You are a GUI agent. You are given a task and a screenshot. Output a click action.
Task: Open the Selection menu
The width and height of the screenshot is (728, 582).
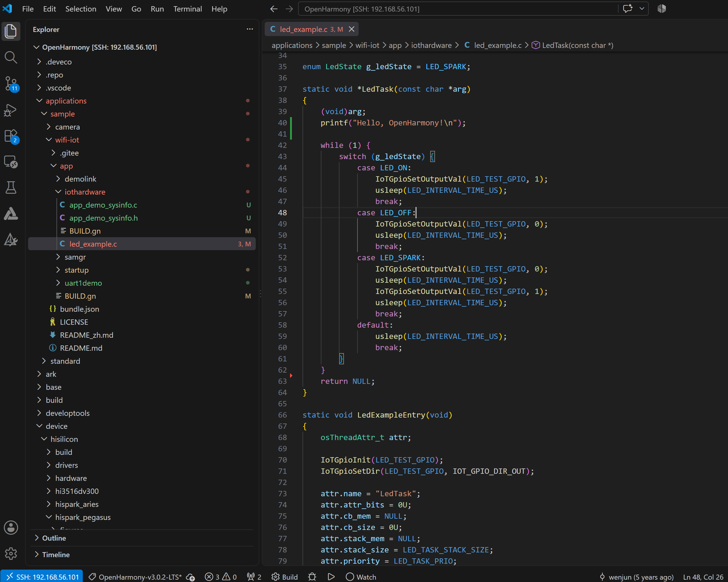point(81,9)
